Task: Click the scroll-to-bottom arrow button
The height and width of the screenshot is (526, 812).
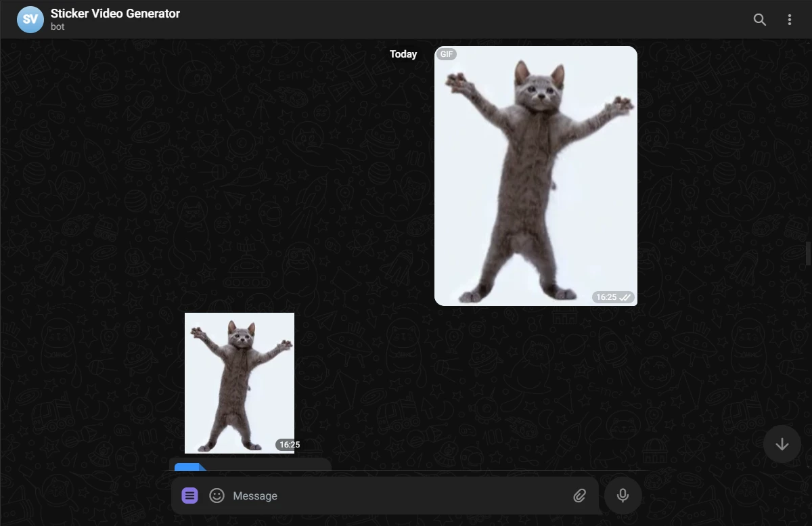Action: pos(782,444)
